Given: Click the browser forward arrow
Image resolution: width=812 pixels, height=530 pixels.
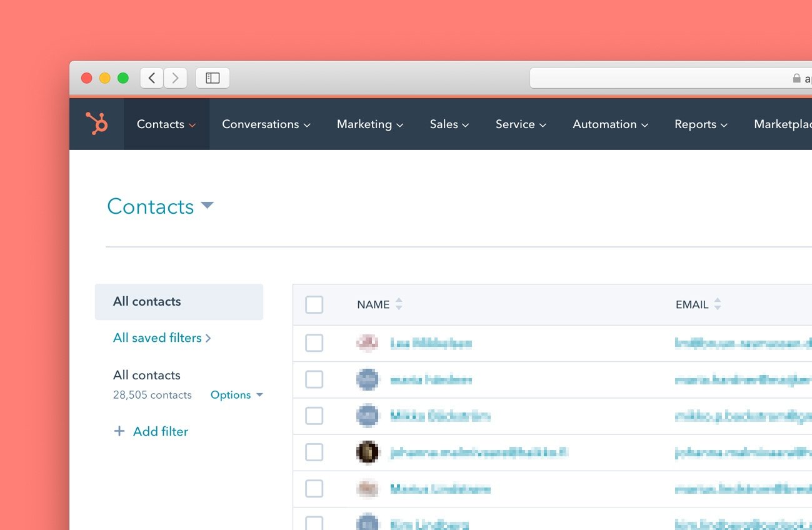Looking at the screenshot, I should click(x=175, y=78).
